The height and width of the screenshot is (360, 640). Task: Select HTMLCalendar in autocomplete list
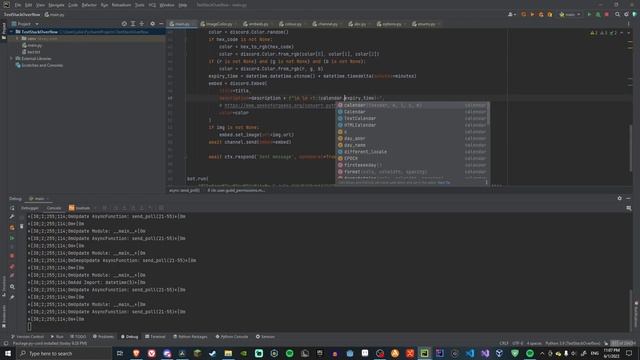point(412,125)
